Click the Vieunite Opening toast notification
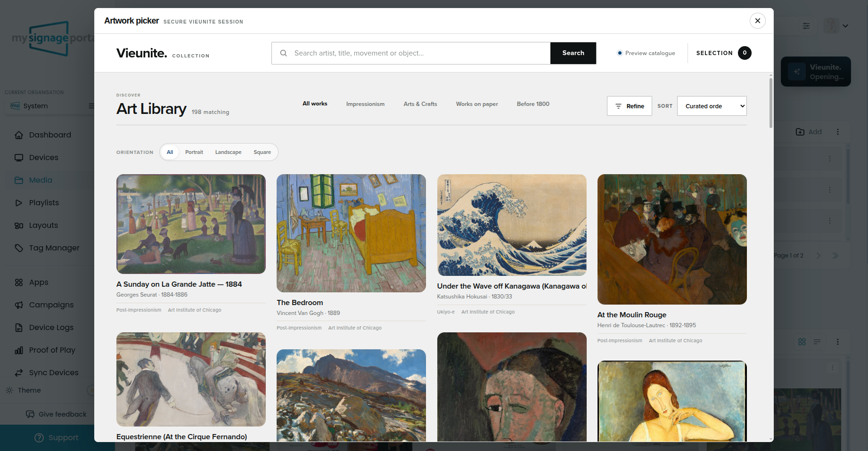This screenshot has height=451, width=868. click(x=816, y=72)
